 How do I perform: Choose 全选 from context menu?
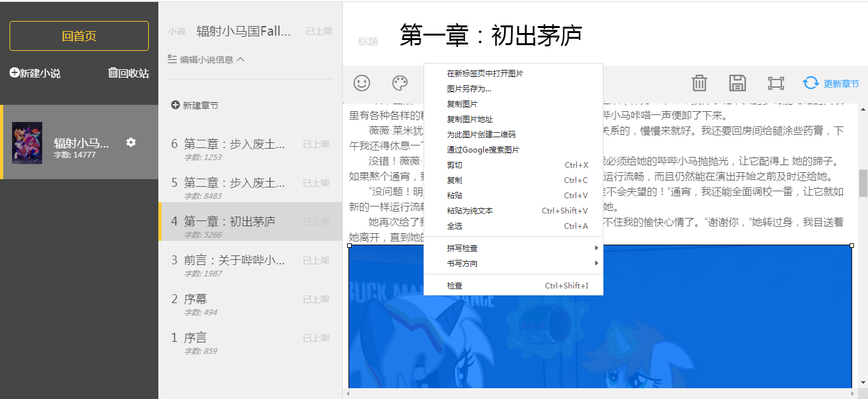(x=513, y=226)
